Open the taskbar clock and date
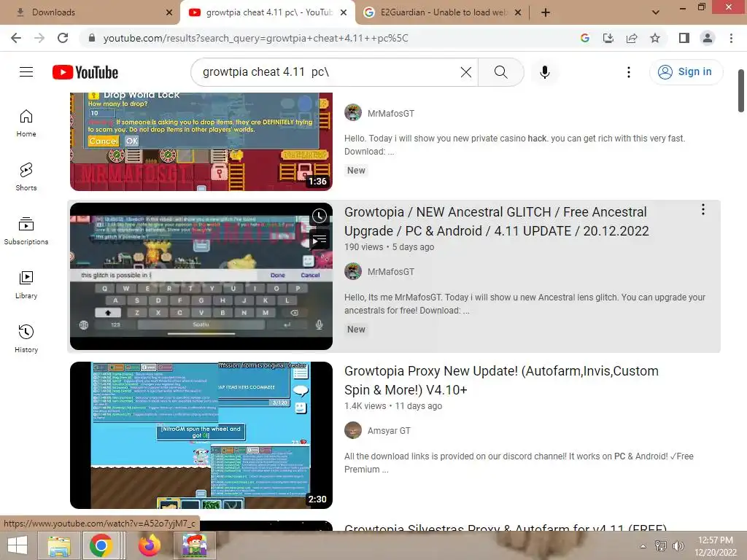747x560 pixels. click(x=715, y=546)
